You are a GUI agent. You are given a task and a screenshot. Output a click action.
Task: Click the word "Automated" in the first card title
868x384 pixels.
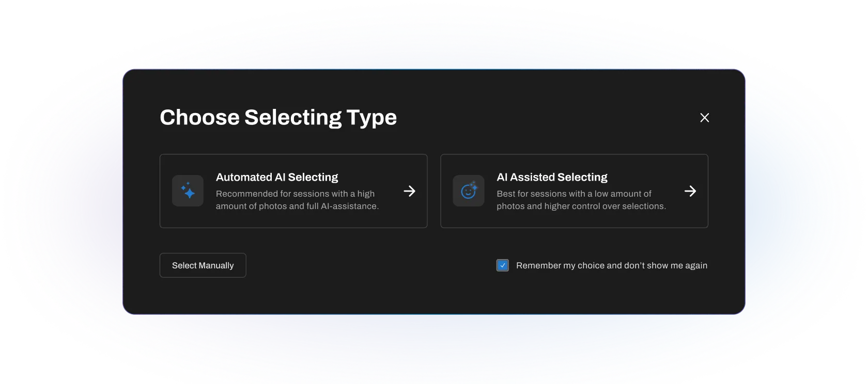click(244, 177)
